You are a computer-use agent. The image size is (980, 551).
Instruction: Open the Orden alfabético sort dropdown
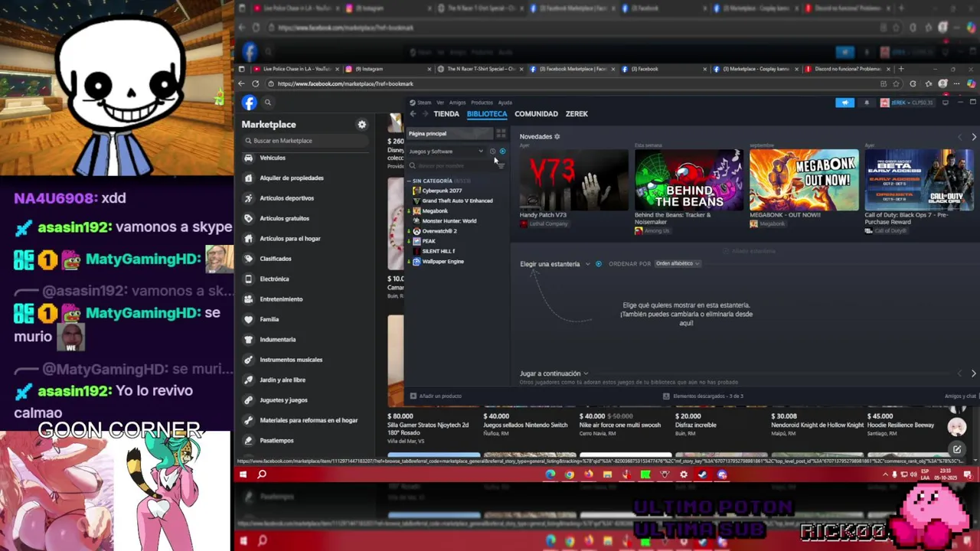(678, 263)
